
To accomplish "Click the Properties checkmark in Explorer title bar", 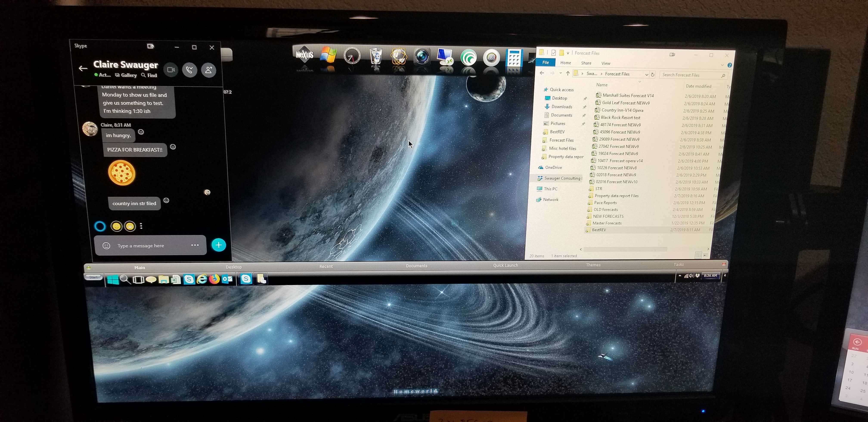I will click(x=554, y=53).
